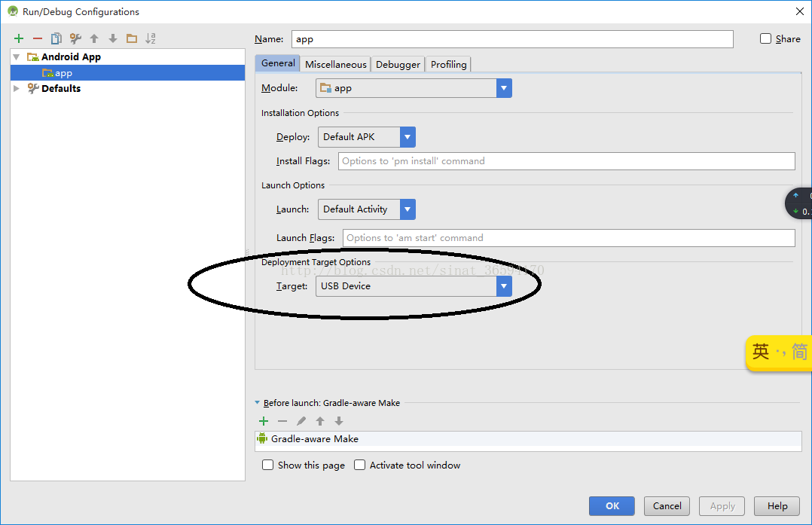Click the Cancel button
Viewport: 812px width, 525px height.
point(667,506)
